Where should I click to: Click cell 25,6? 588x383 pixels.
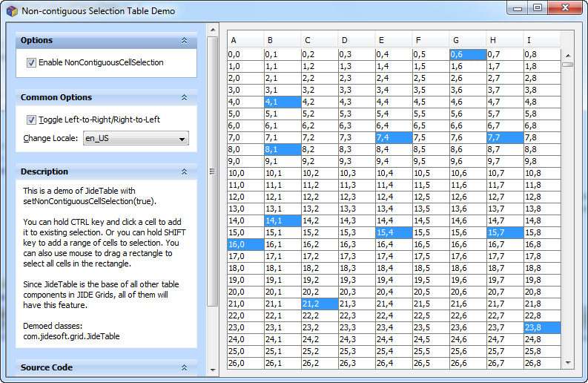tap(469, 352)
